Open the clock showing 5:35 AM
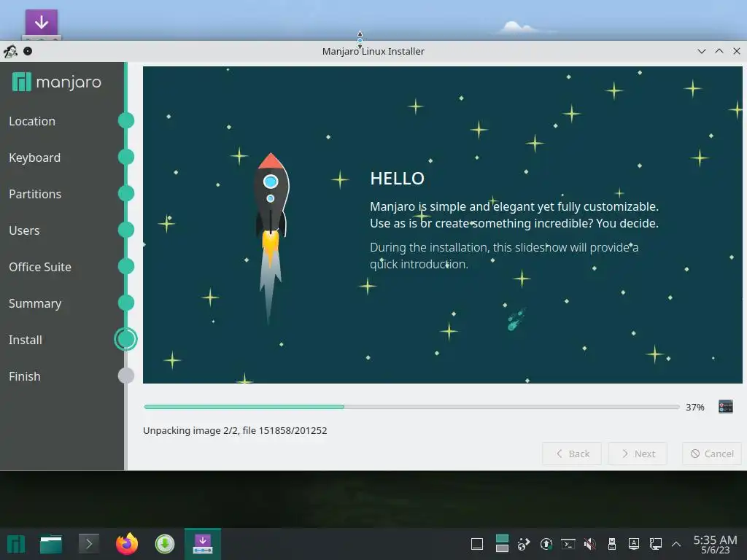Image resolution: width=747 pixels, height=560 pixels. [x=715, y=544]
